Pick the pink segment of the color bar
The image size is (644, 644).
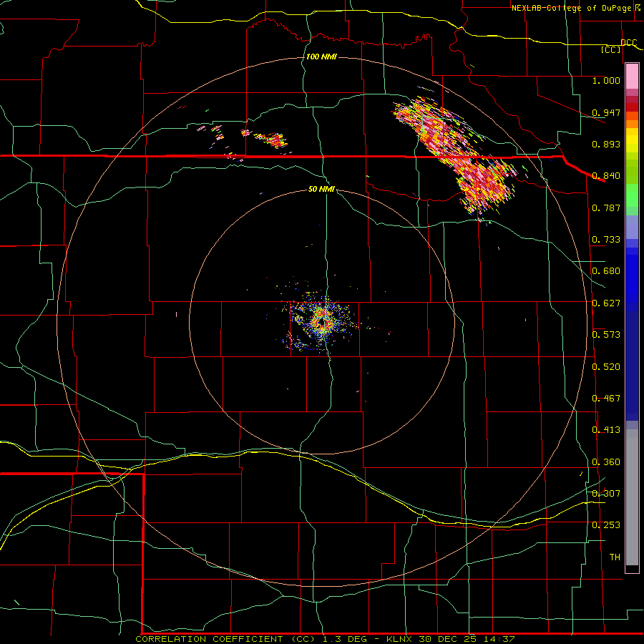click(632, 77)
